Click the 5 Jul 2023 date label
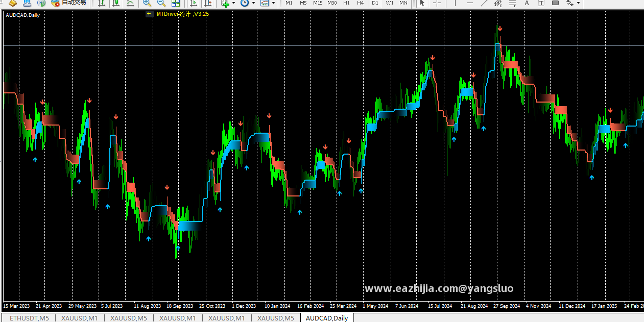This screenshot has width=644, height=322. point(112,306)
